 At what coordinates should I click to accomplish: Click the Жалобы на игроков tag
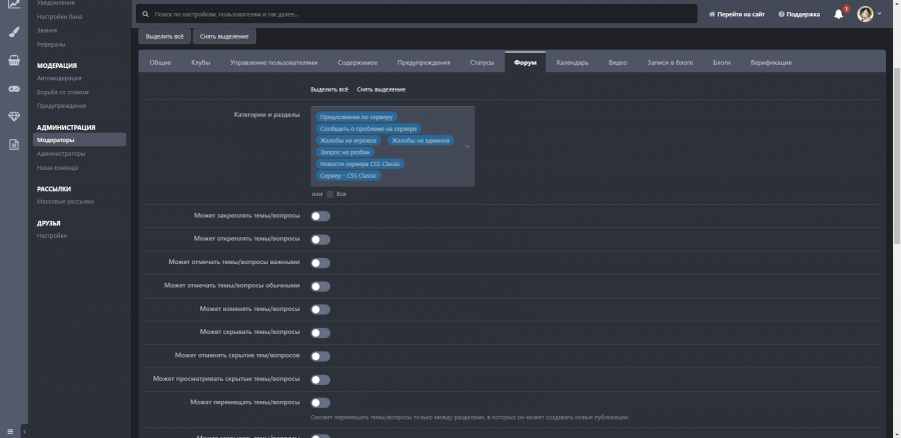(348, 140)
